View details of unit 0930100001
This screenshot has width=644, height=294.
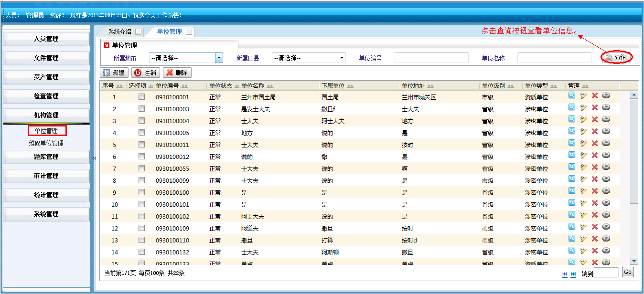click(x=572, y=95)
